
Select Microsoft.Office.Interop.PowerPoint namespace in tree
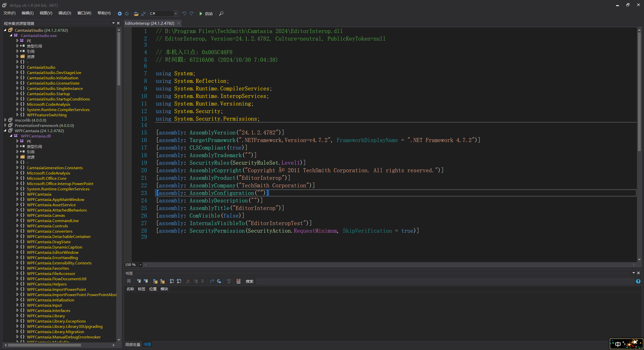click(x=60, y=184)
